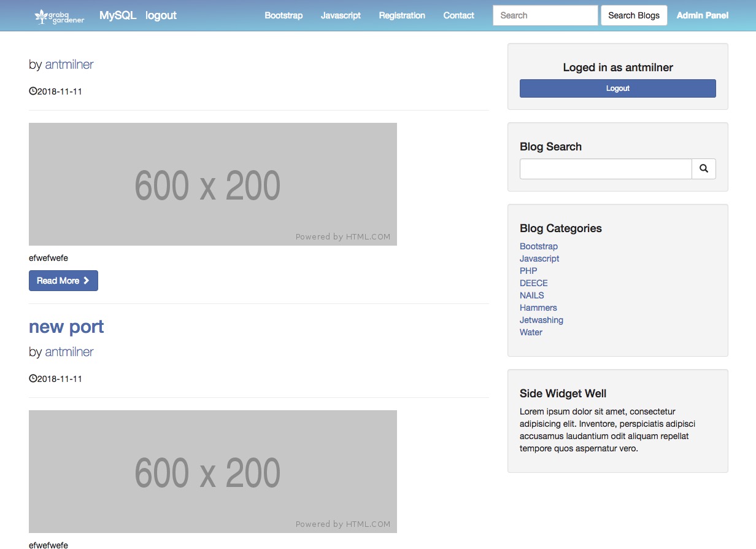This screenshot has width=756, height=549.
Task: Select the PHP blog category
Action: click(528, 271)
